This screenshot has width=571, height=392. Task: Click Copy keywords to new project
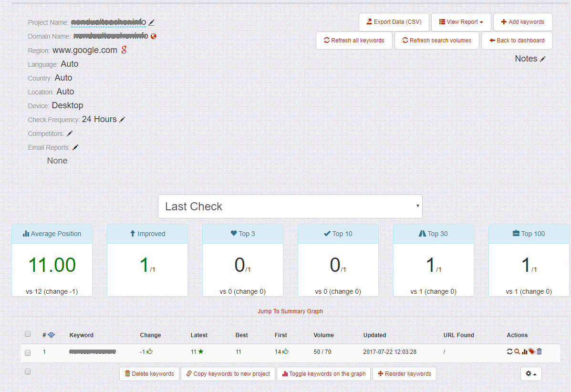point(228,374)
